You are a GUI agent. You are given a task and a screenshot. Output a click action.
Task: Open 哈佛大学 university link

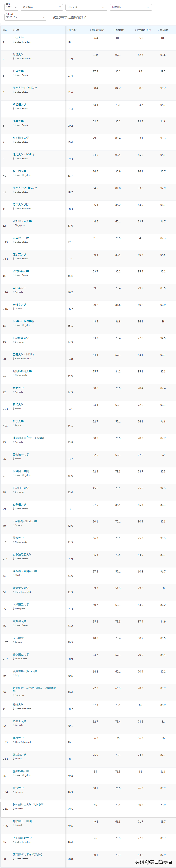[18, 71]
